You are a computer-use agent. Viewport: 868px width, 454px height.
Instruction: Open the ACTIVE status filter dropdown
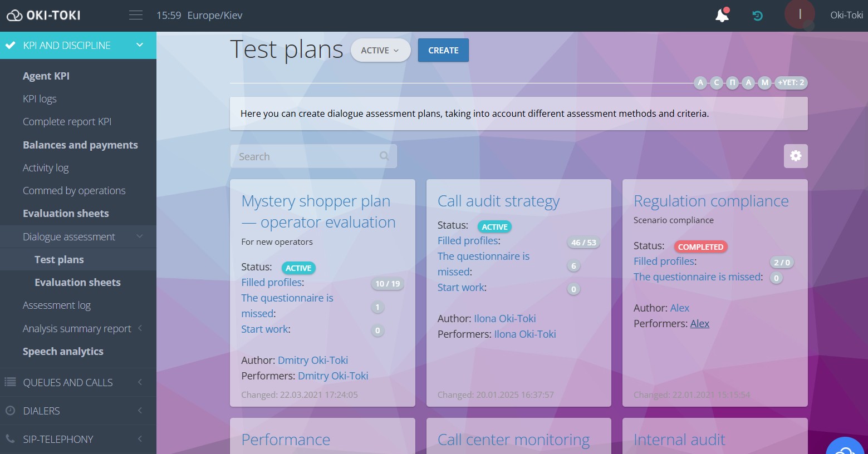pyautogui.click(x=380, y=51)
